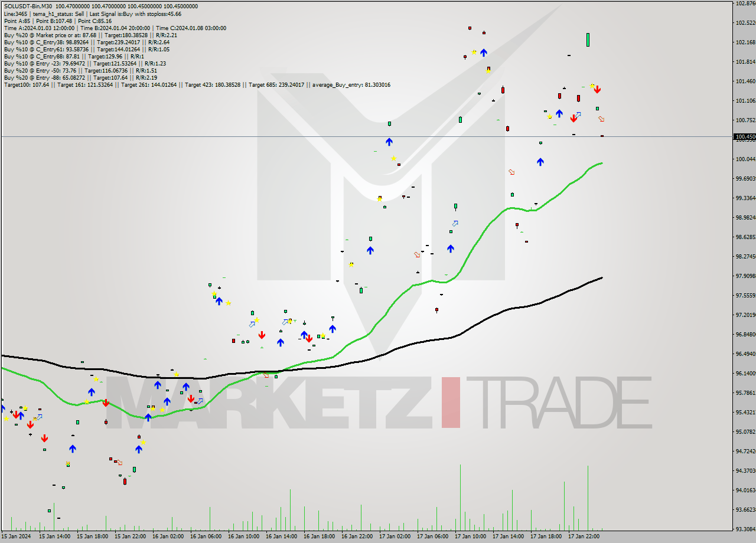Click the 'Buy %10 @ C_Entry61: 93.58736' line

[x=87, y=49]
